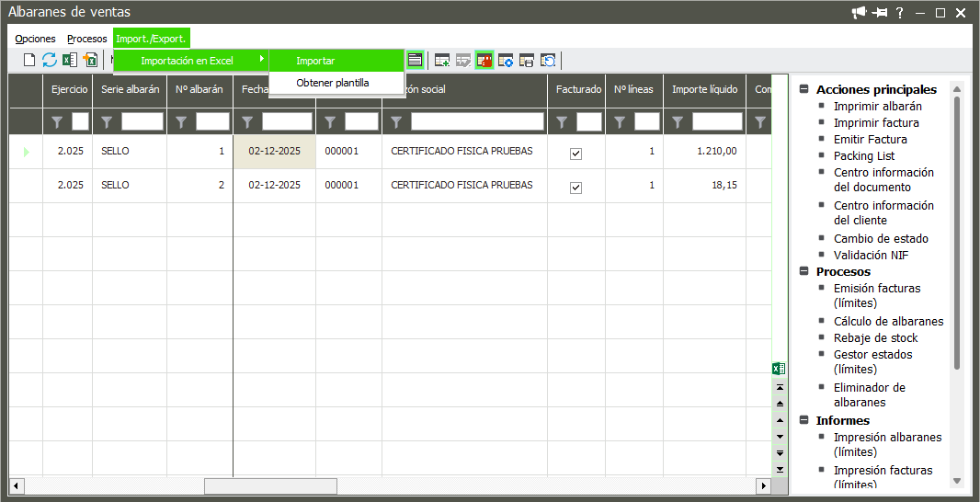This screenshot has height=502, width=980.
Task: Click the blue refresh arrows icon
Action: 50,61
